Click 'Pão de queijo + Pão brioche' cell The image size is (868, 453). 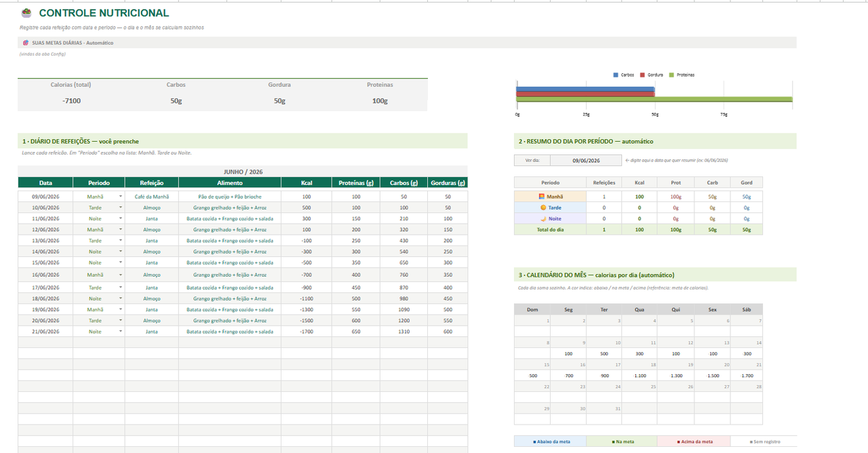coord(230,196)
